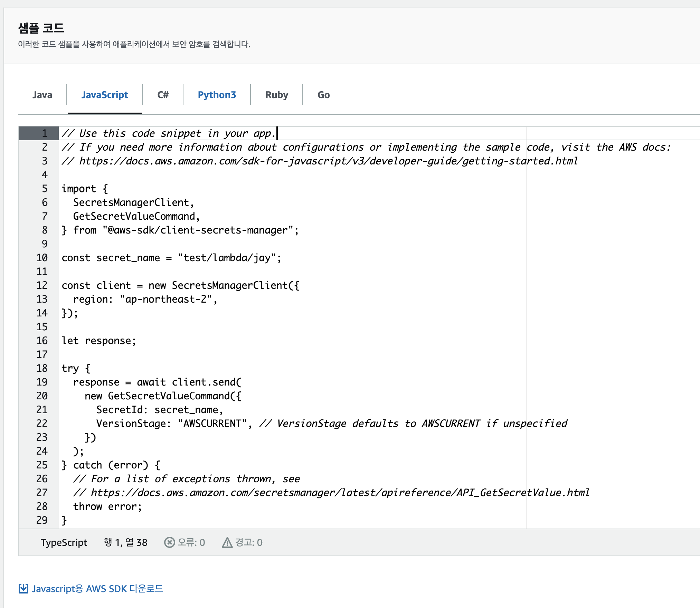Click the warning triangle icon in status bar

[227, 542]
